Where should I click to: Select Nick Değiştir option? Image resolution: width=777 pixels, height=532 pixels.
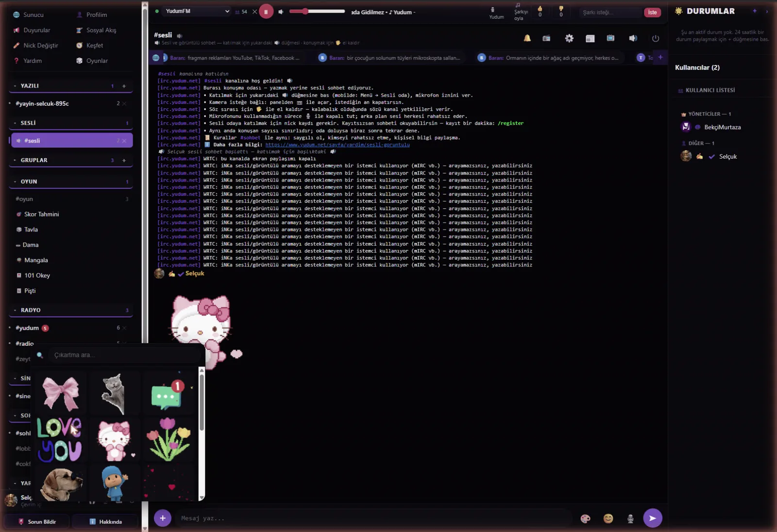click(41, 45)
